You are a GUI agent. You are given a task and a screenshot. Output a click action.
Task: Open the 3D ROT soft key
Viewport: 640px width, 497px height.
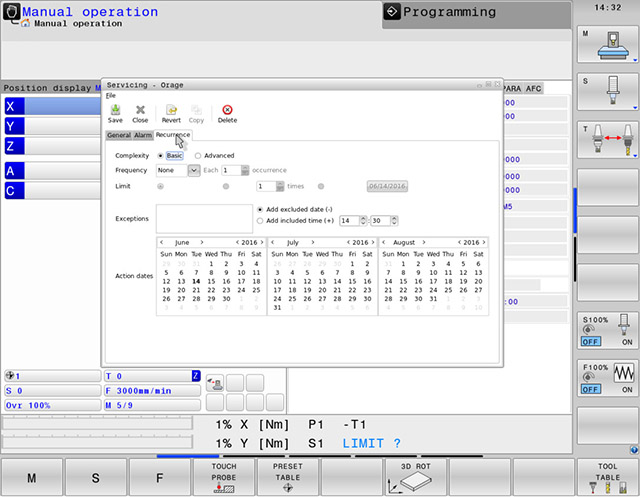pyautogui.click(x=416, y=477)
